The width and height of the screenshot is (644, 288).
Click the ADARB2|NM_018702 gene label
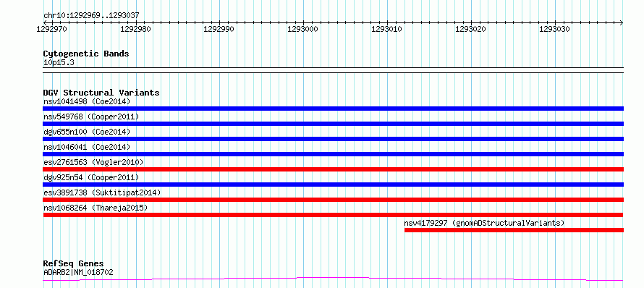(x=78, y=272)
